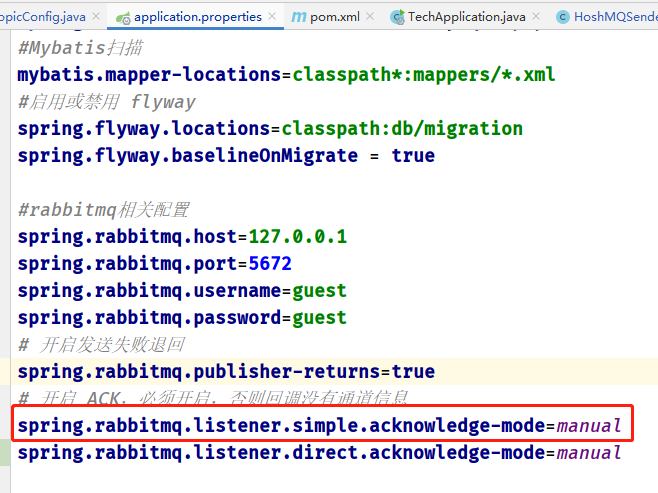The image size is (658, 493).
Task: Click the spring.rabbitmq.publisher-returns key
Action: tap(199, 372)
